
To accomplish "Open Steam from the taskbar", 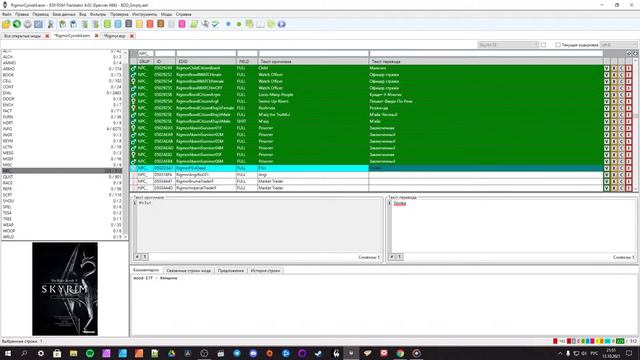I will pos(318,353).
